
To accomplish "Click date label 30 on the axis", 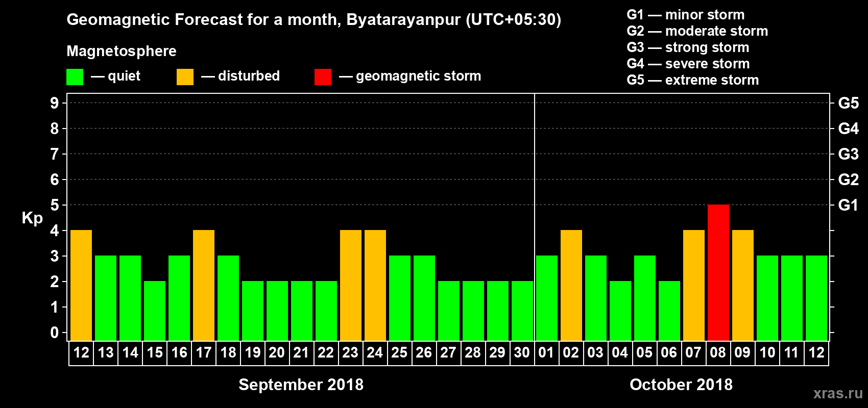I will (x=522, y=353).
